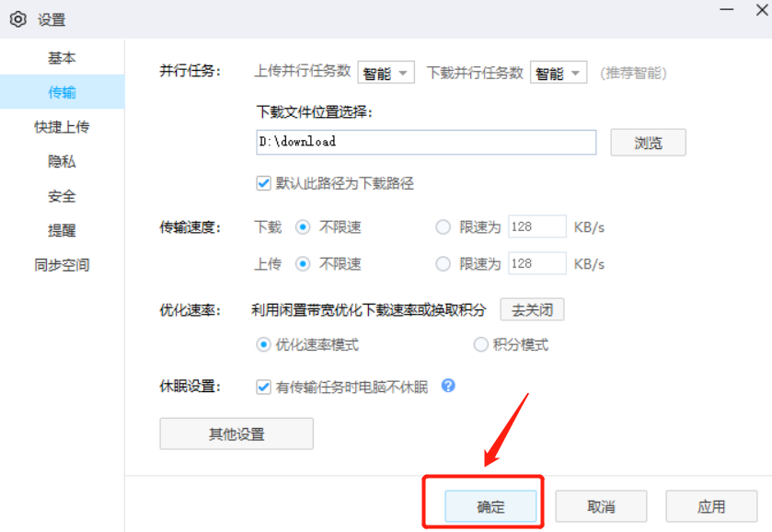Image resolution: width=772 pixels, height=532 pixels.
Task: Expand the 下载并行任务数 dropdown
Action: [x=559, y=73]
